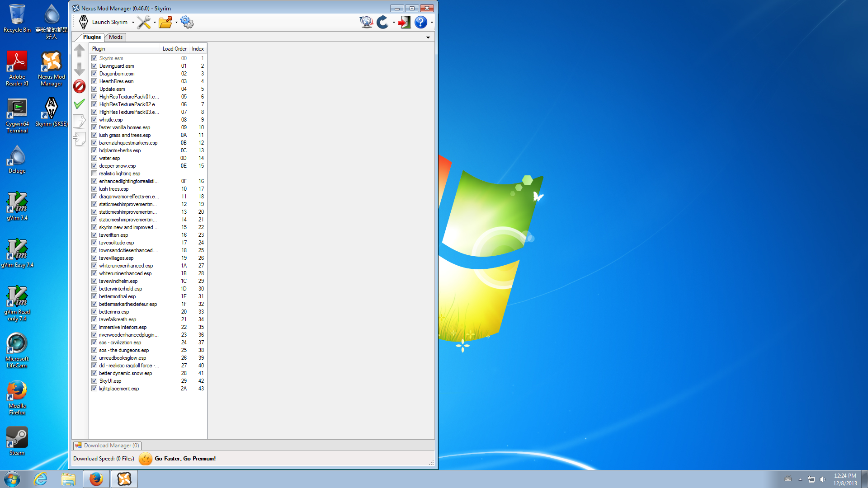Open the Cygwin64 Terminal desktop shortcut
The width and height of the screenshot is (868, 488).
pos(17,115)
